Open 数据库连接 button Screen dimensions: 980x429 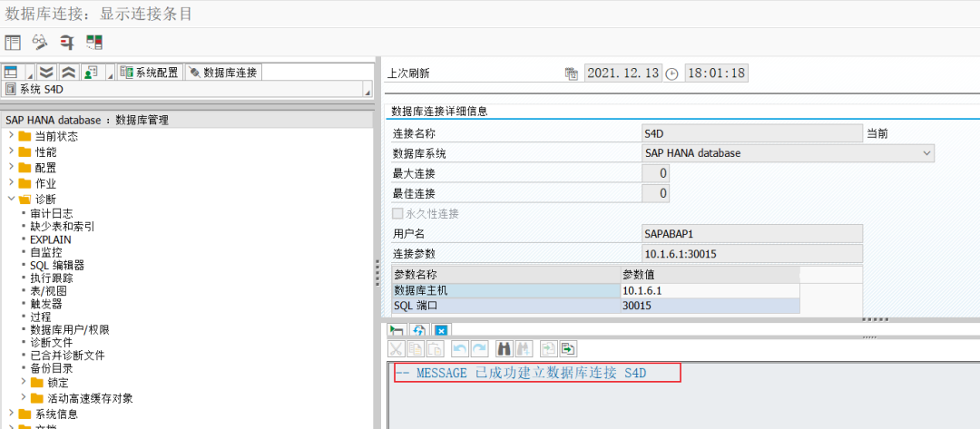(223, 73)
